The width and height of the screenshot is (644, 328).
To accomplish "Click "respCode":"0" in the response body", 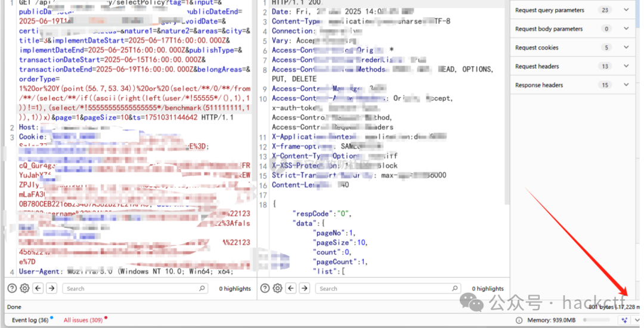I will [x=322, y=214].
